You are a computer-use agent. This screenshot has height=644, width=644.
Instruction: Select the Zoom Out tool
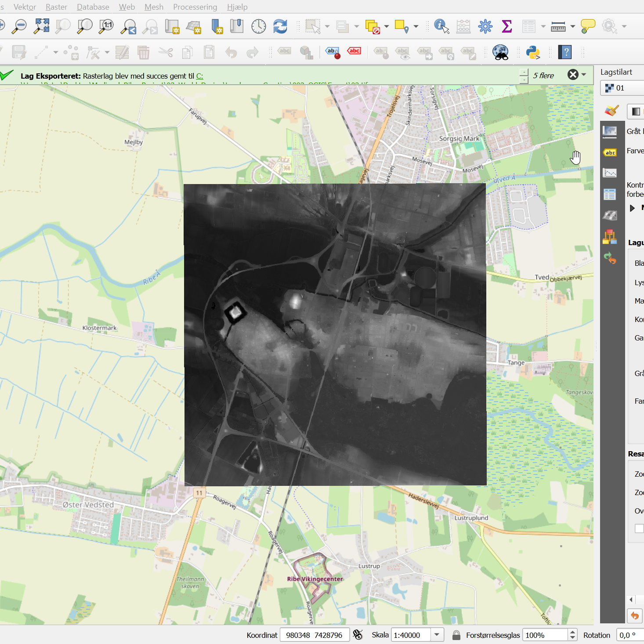tap(19, 26)
